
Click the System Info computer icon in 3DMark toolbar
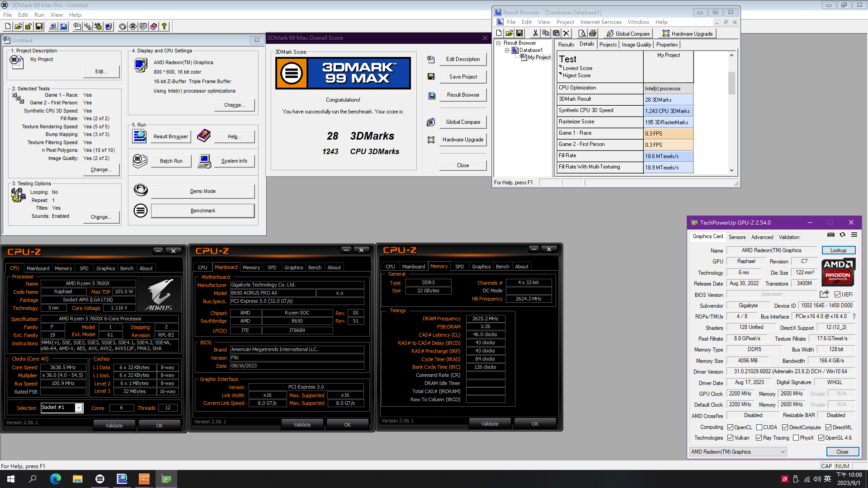(x=53, y=27)
